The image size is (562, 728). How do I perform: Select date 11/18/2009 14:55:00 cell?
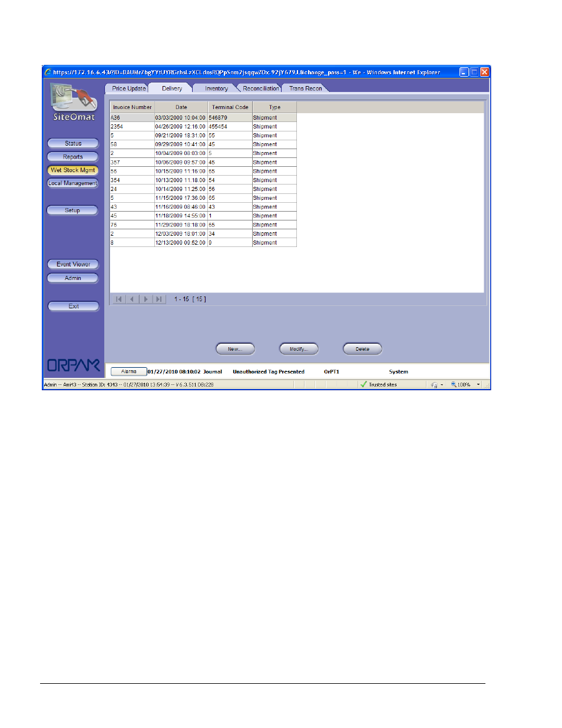180,216
